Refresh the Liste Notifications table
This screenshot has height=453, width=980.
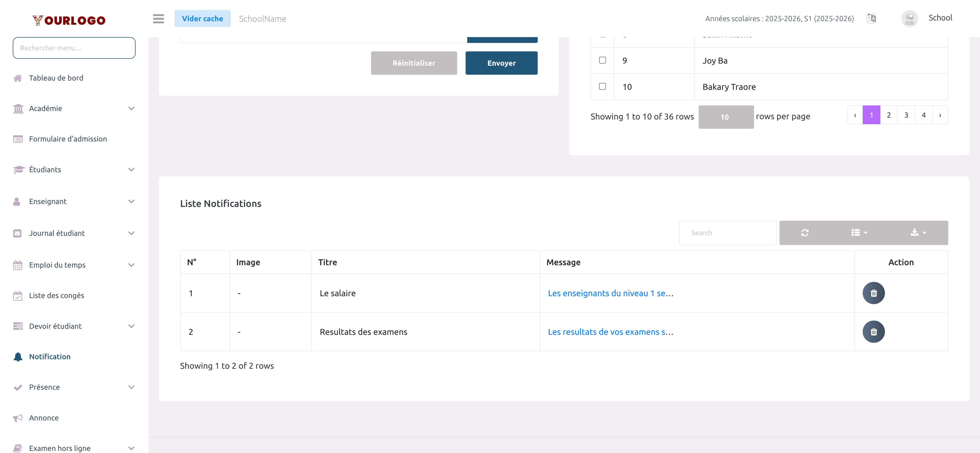[805, 232]
